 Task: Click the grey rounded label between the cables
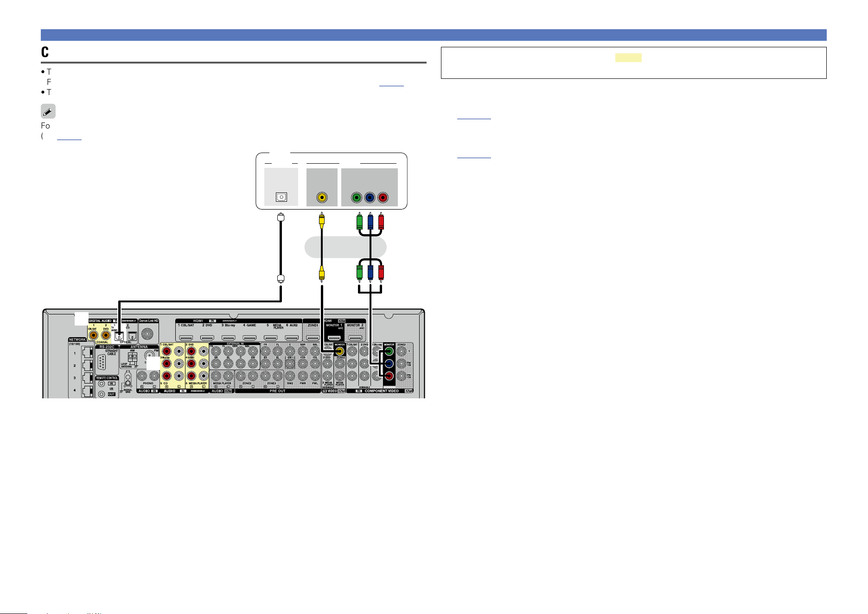[345, 247]
